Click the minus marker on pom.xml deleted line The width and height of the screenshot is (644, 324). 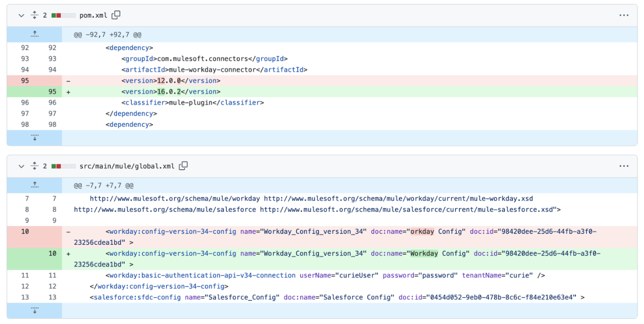click(x=68, y=81)
